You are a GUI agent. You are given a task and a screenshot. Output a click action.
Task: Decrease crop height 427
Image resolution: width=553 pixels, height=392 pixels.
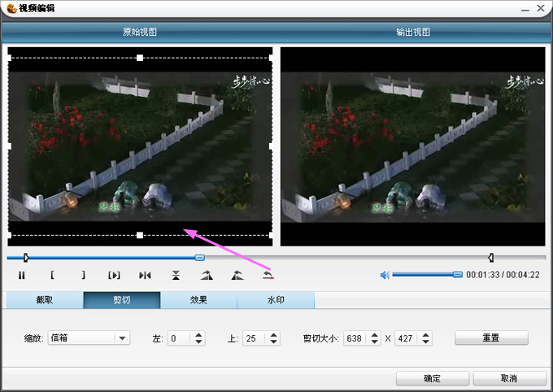point(425,342)
